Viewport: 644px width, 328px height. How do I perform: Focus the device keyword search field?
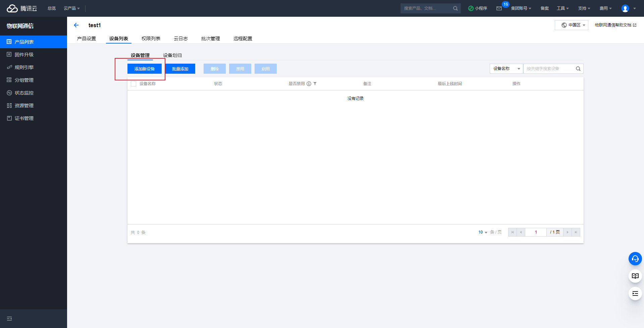pos(549,69)
